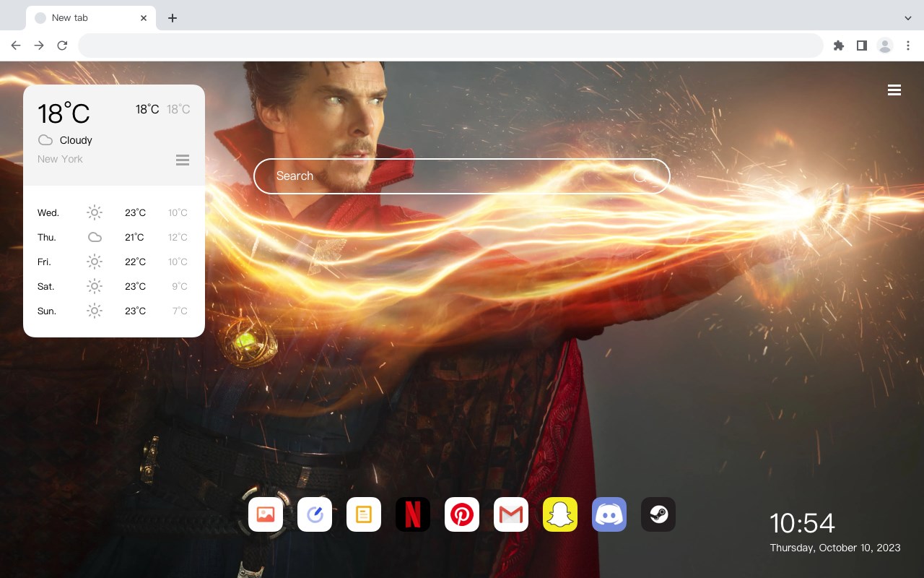Go back with the browser back arrow
924x578 pixels.
point(16,46)
